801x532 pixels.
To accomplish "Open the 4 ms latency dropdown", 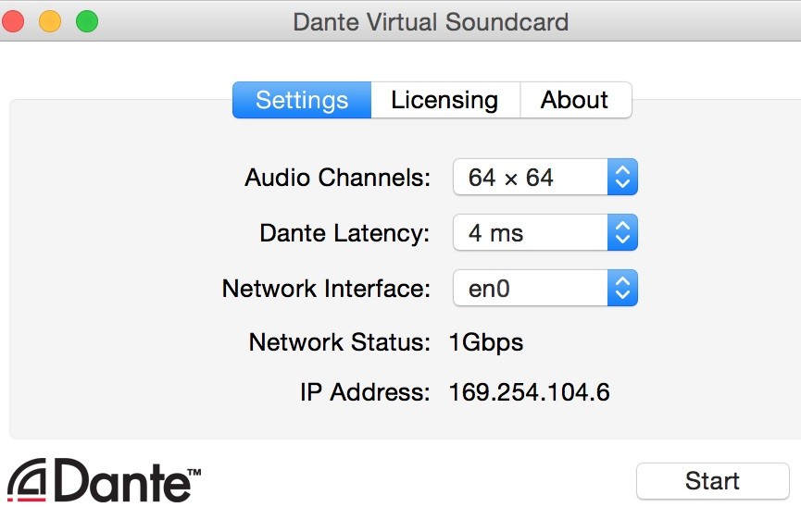I will tap(545, 233).
